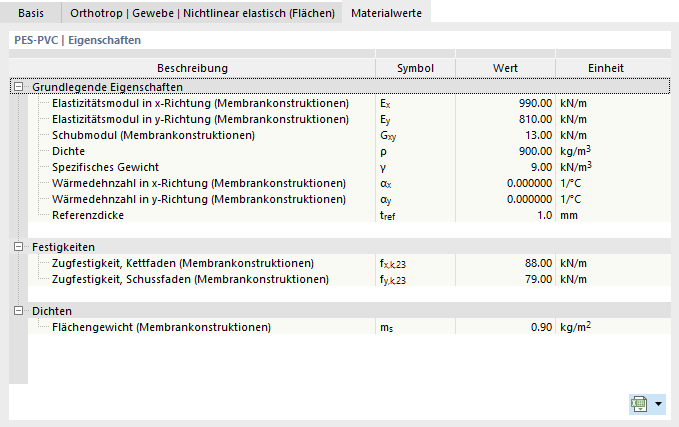The height and width of the screenshot is (427, 679).
Task: Click the 9.00 specific weight value
Action: 505,168
